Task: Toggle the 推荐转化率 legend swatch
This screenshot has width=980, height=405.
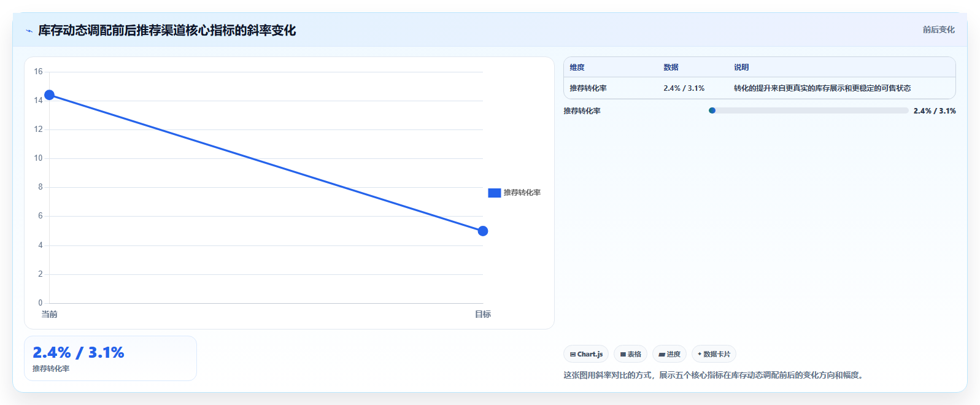Action: [494, 193]
